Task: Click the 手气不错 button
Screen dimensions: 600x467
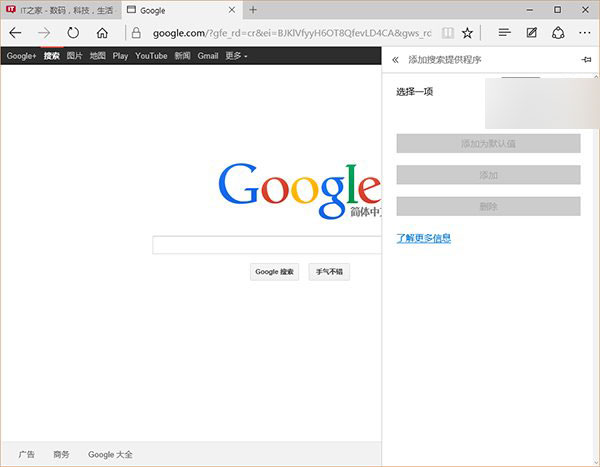Action: click(329, 272)
